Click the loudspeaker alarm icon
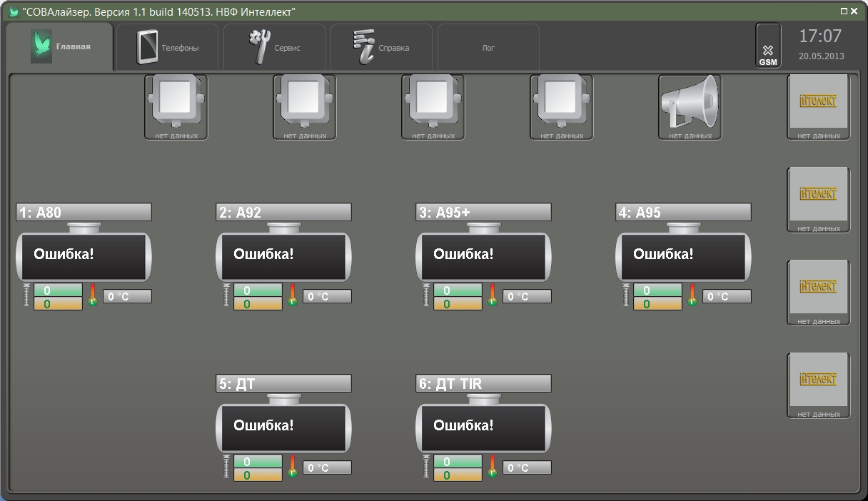This screenshot has height=501, width=868. 690,107
